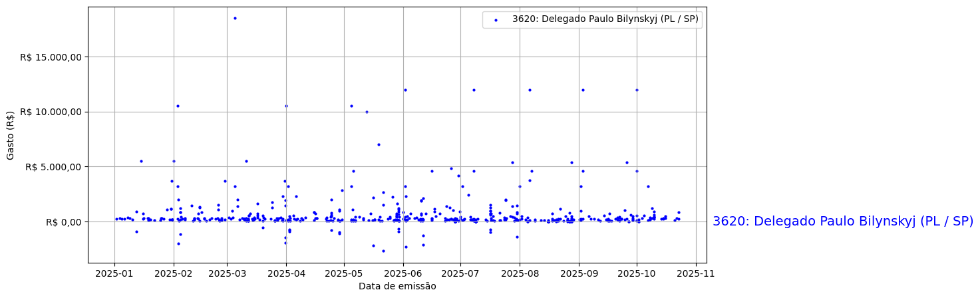Click the lowest negative data point in late May
Image resolution: width=980 pixels, height=298 pixels.
click(383, 251)
